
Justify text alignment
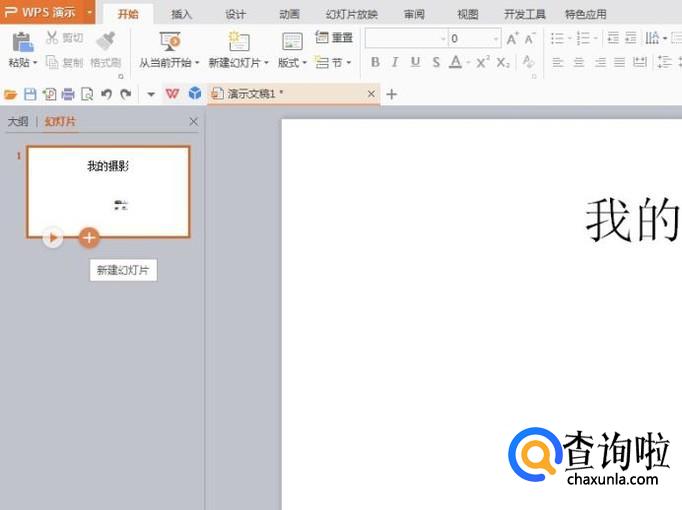619,63
